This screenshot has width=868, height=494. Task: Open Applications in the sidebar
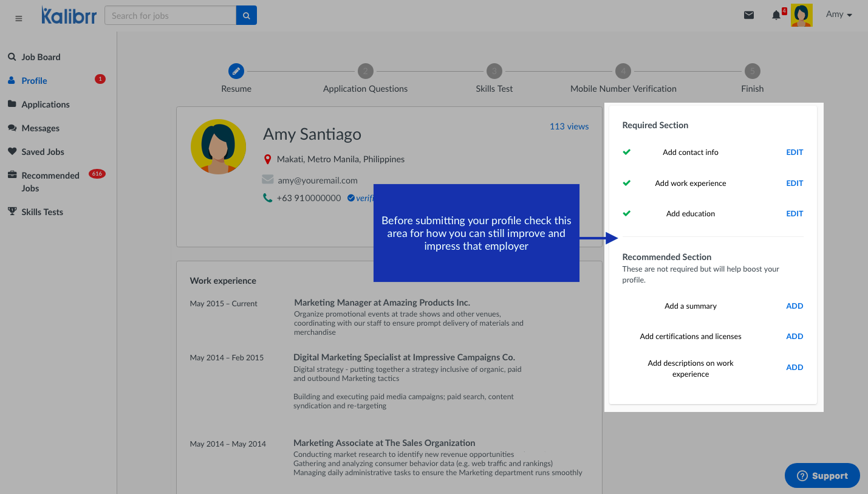[46, 105]
